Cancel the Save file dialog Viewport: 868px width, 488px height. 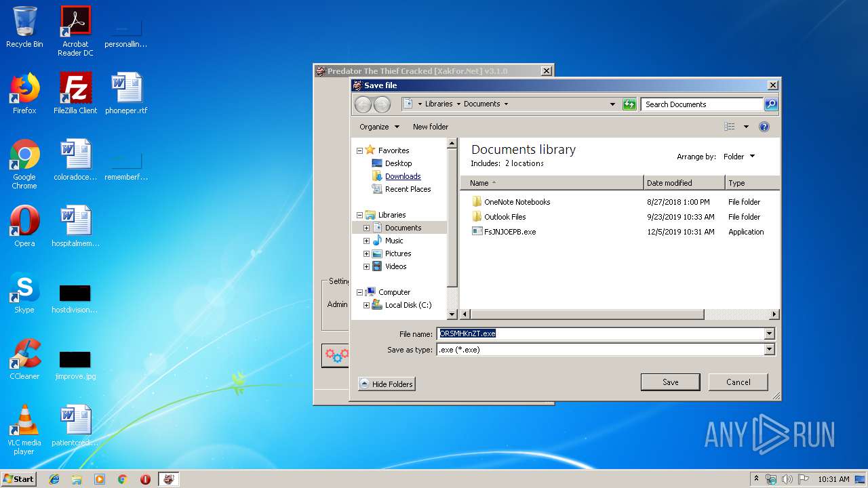[x=738, y=382]
